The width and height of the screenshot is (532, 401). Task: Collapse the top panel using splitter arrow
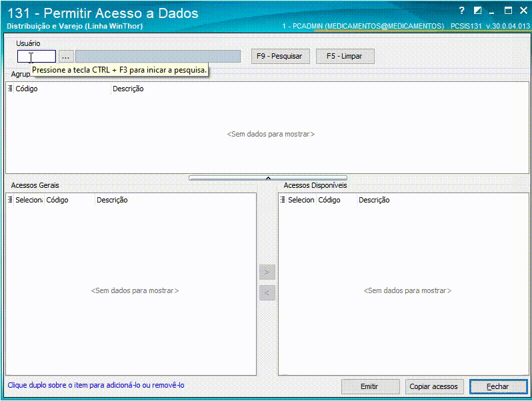tap(268, 178)
